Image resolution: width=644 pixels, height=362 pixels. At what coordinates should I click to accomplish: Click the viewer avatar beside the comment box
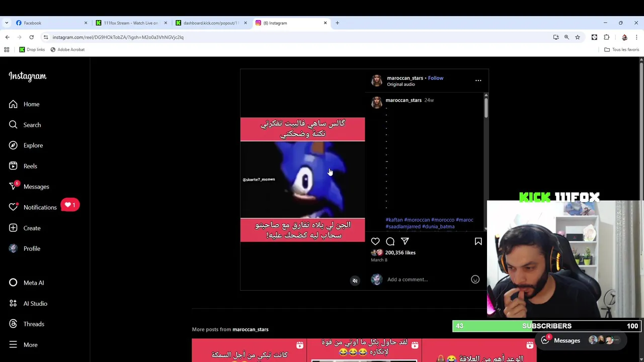[376, 279]
